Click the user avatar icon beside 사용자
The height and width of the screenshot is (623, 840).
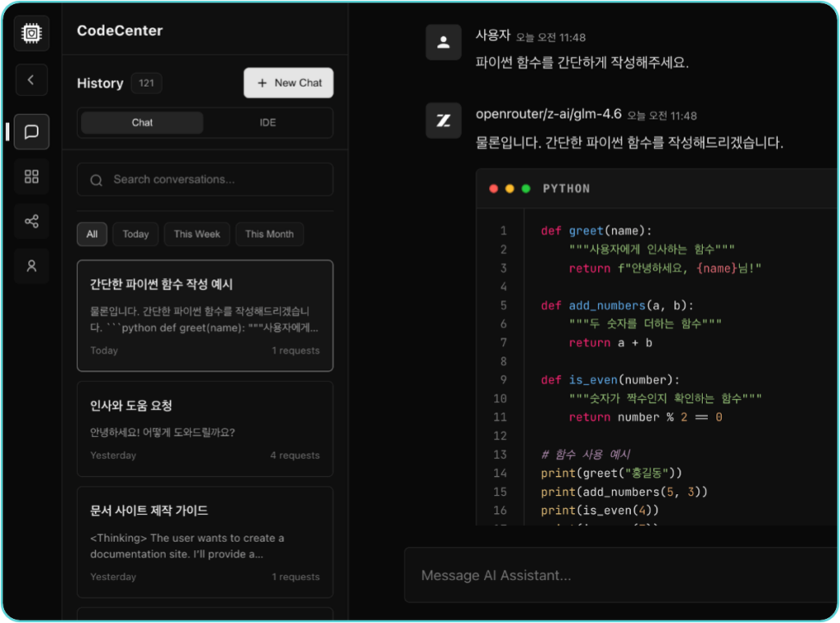point(443,43)
